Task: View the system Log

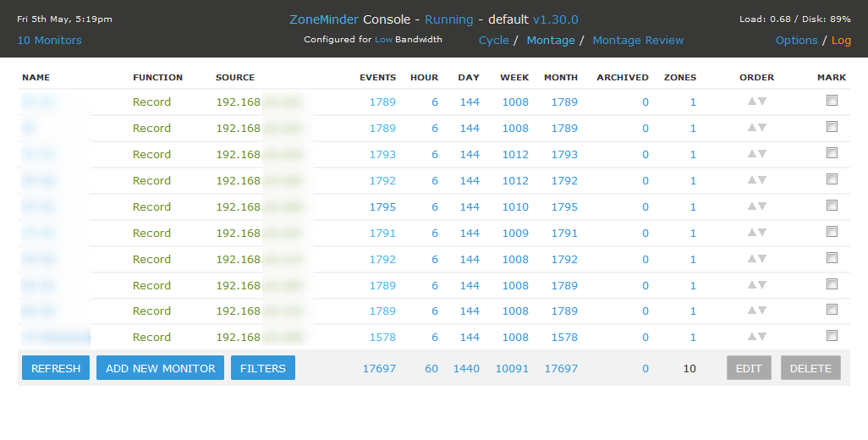Action: [841, 40]
